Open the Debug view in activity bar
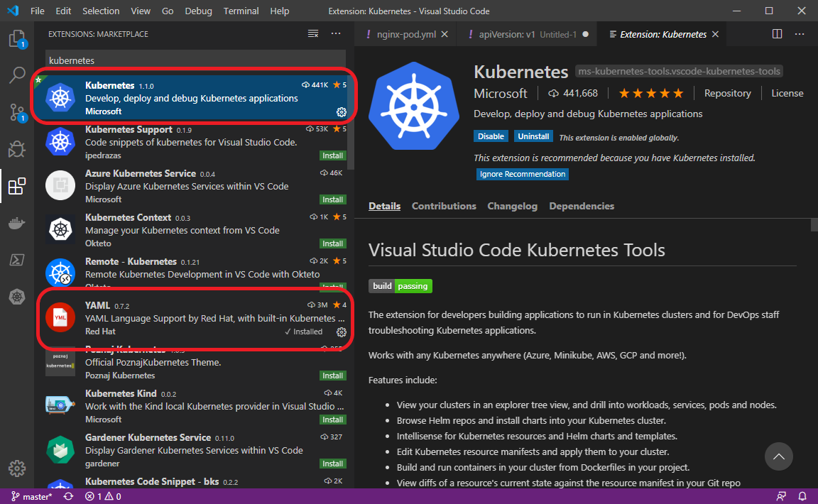This screenshot has width=818, height=504. coord(17,149)
